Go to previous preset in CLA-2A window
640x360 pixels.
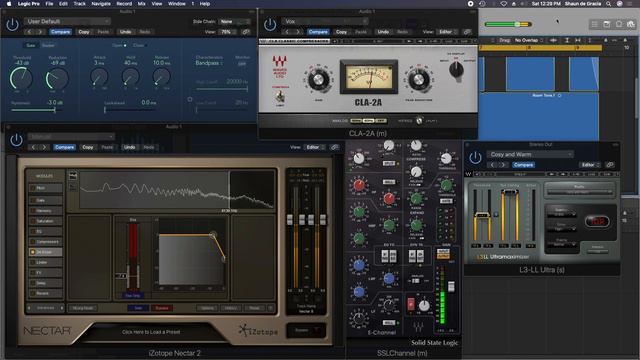tap(287, 32)
